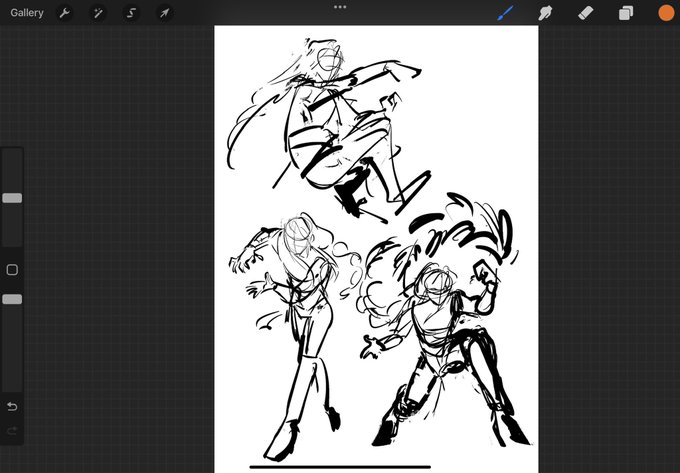This screenshot has height=473, width=680.
Task: Open the Layers panel
Action: [x=626, y=13]
